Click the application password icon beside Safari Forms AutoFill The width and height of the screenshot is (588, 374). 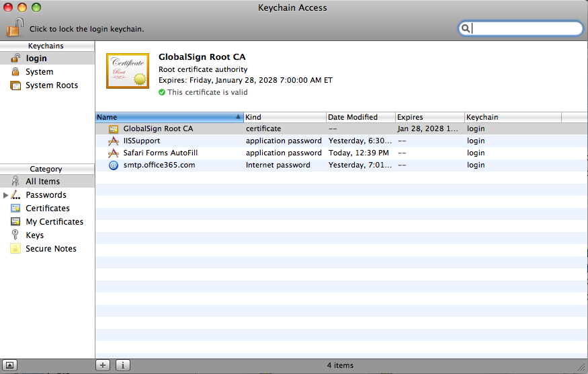click(x=114, y=153)
